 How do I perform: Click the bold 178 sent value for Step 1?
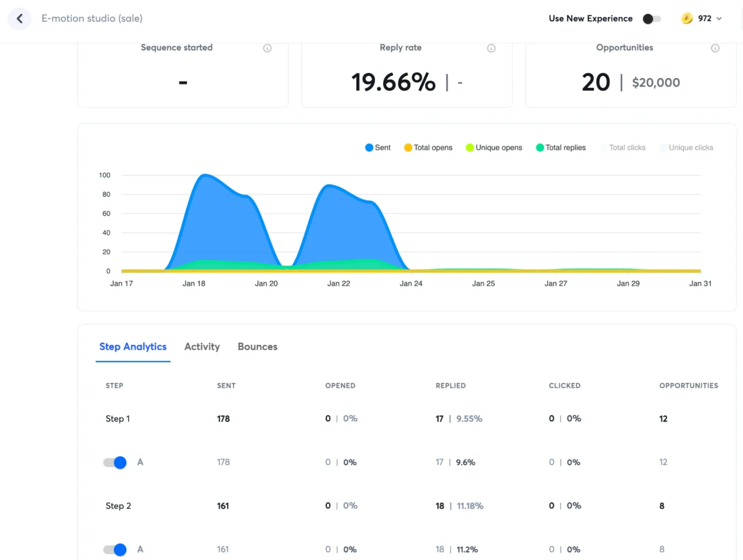(223, 419)
